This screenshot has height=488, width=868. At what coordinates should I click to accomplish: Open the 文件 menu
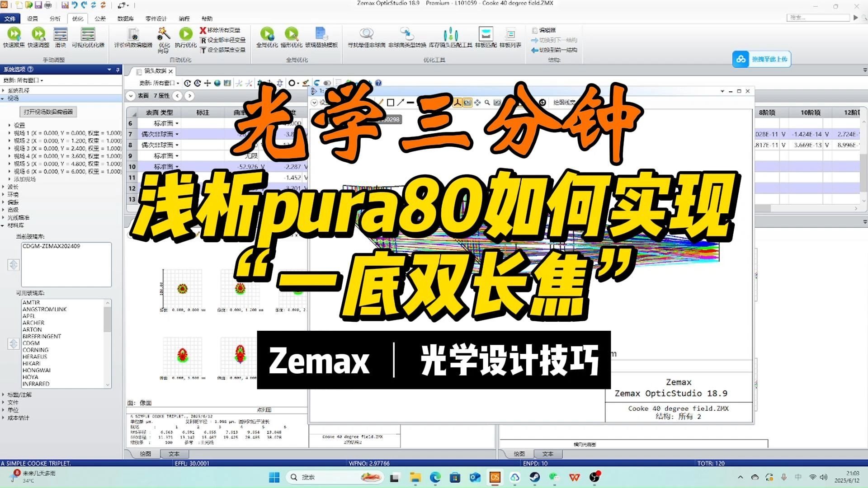pyautogui.click(x=11, y=19)
